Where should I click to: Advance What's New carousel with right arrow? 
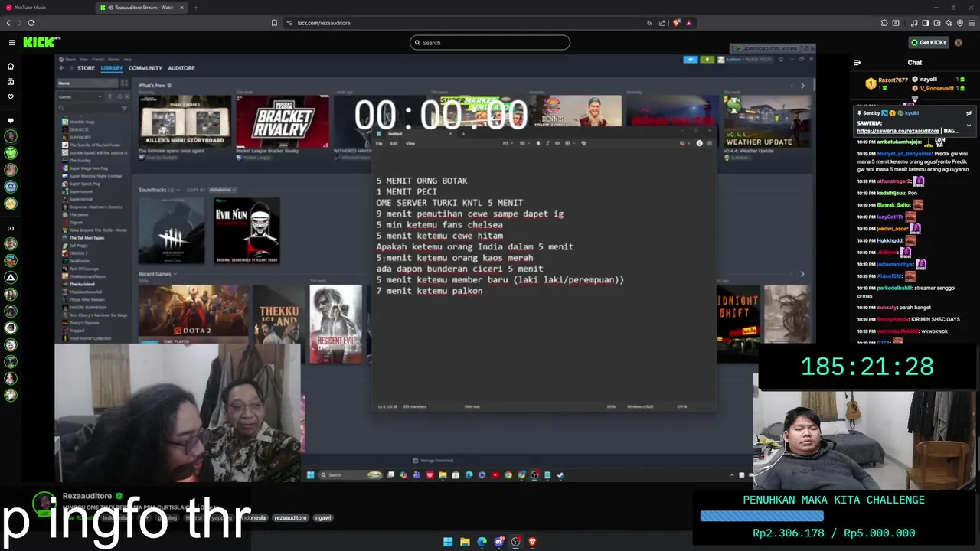click(802, 86)
